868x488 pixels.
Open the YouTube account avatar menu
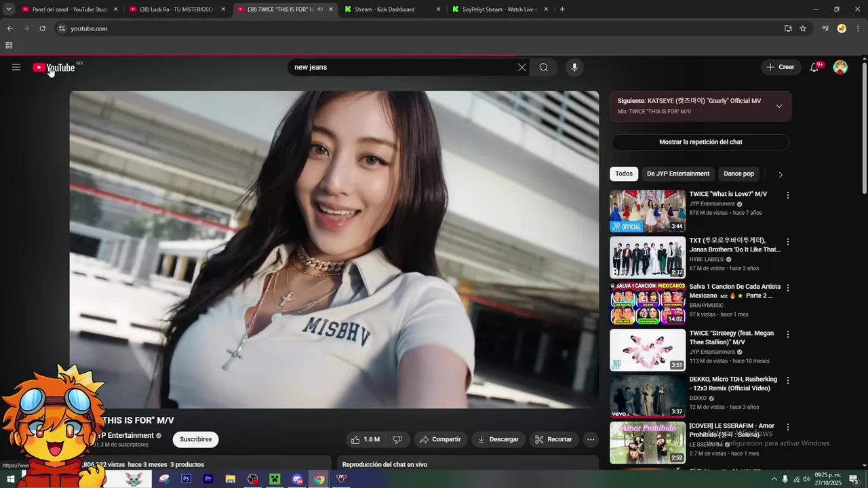click(840, 67)
